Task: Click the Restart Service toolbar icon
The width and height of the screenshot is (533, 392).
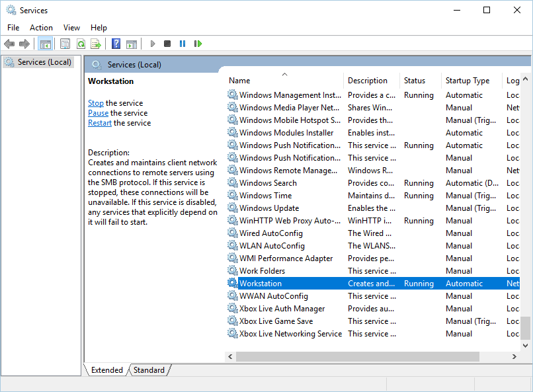Action: click(x=198, y=44)
